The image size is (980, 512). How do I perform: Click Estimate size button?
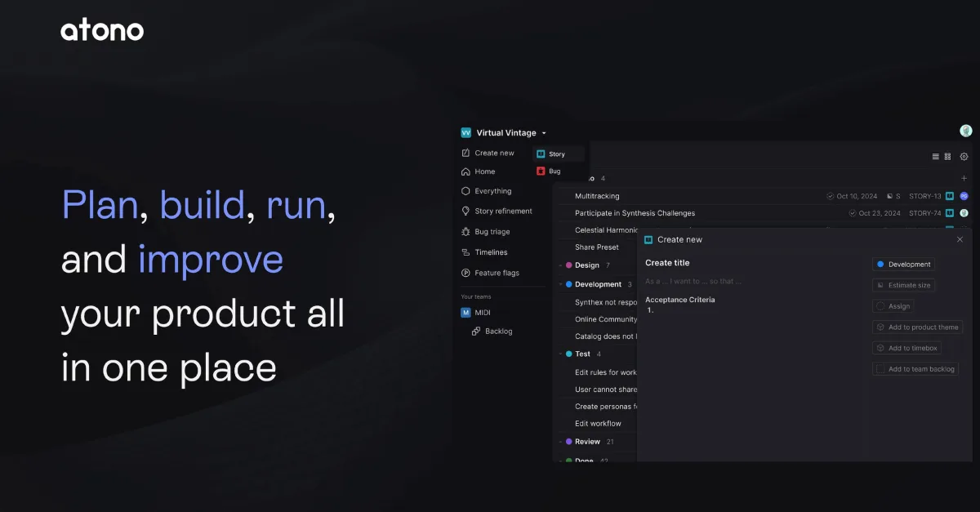903,285
